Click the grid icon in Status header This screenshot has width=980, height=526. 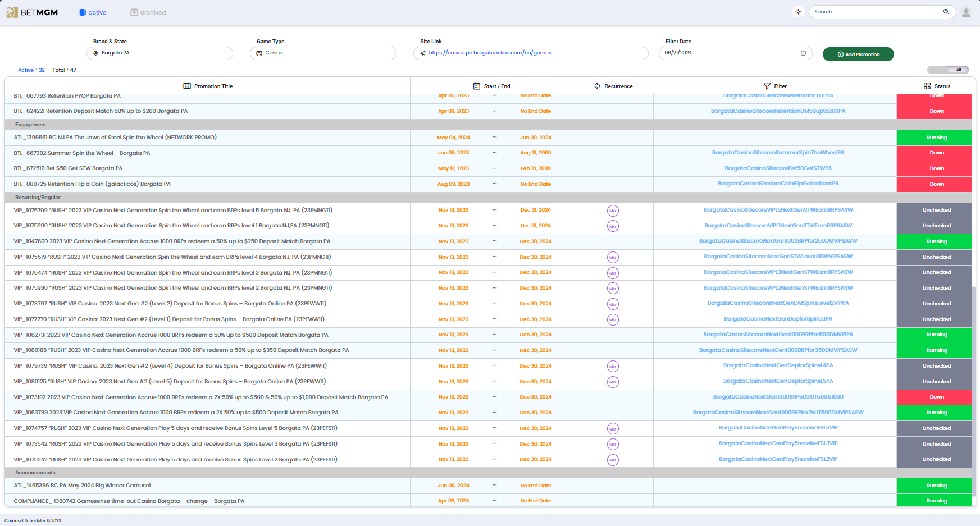pyautogui.click(x=927, y=86)
